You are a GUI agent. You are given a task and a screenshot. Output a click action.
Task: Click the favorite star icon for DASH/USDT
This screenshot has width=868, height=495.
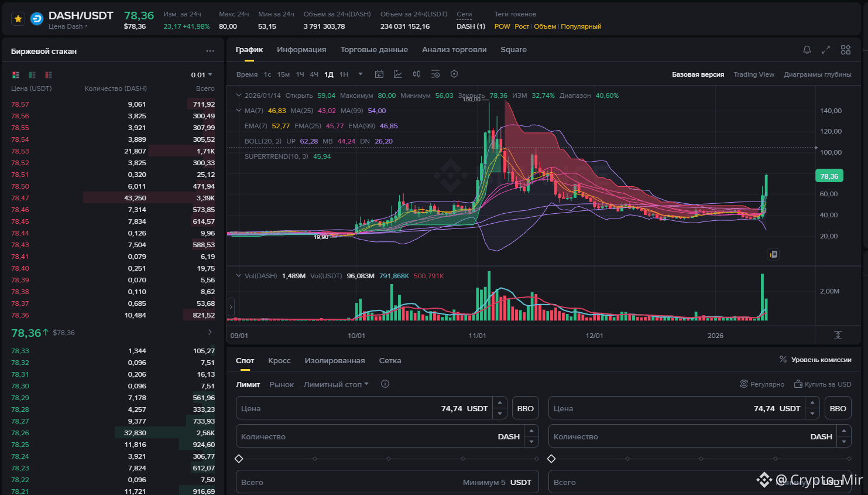pyautogui.click(x=18, y=19)
